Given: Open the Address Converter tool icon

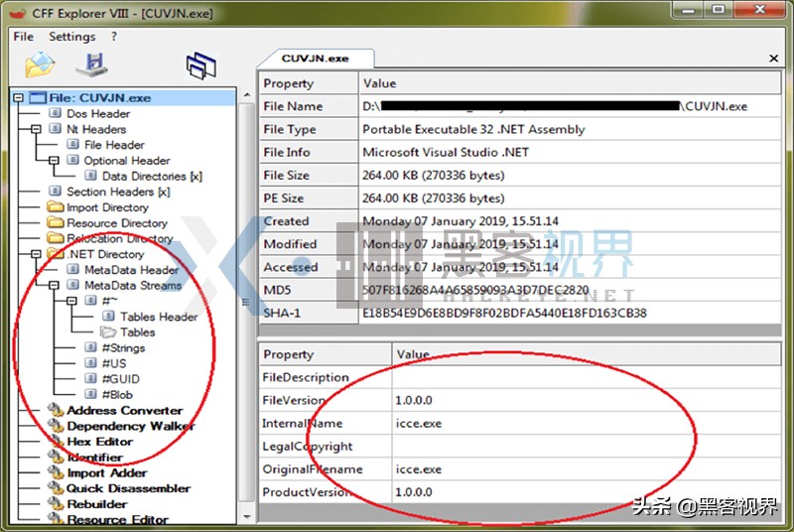Looking at the screenshot, I should [x=56, y=410].
